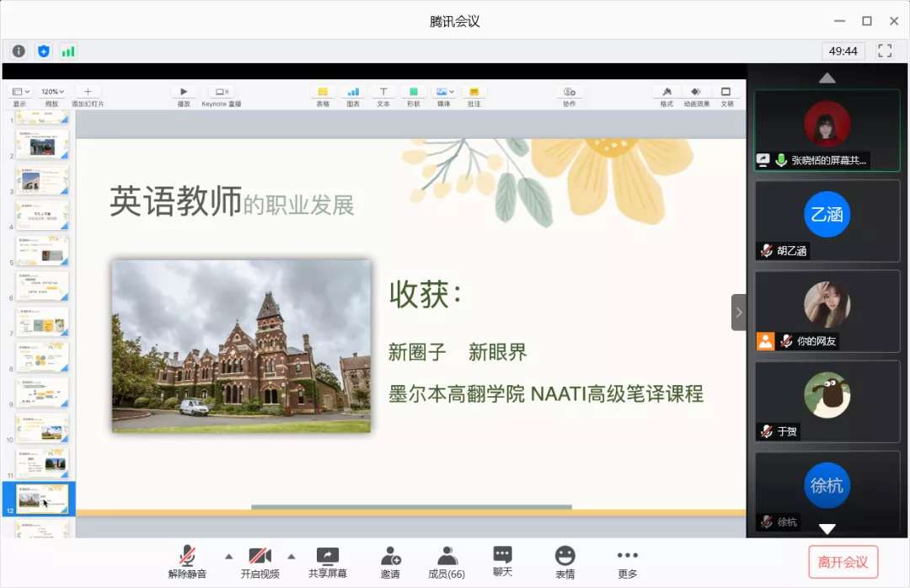Click the meeting info icon
Image resolution: width=910 pixels, height=588 pixels.
19,51
